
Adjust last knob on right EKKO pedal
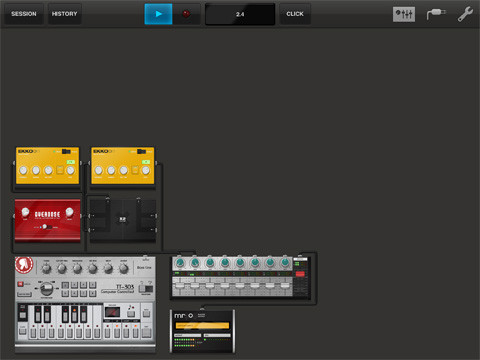pos(146,171)
